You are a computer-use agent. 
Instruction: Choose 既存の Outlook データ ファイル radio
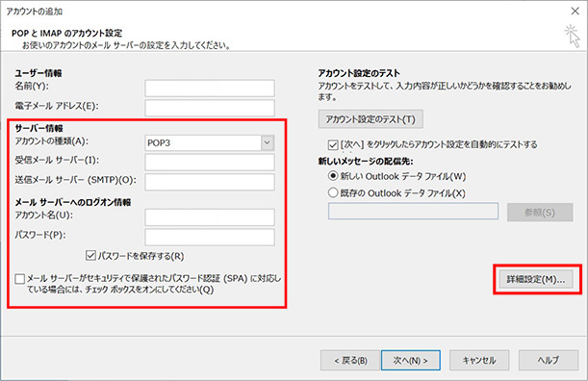click(333, 192)
